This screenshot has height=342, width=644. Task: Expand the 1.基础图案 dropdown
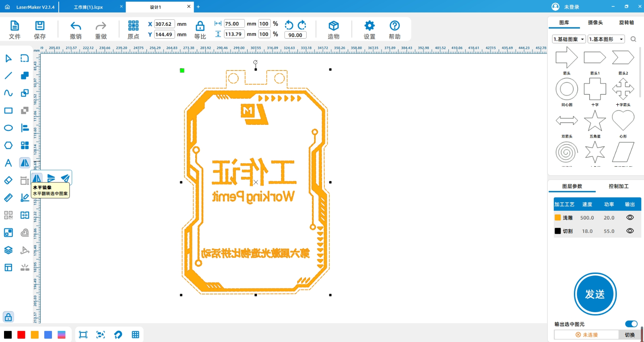click(569, 39)
